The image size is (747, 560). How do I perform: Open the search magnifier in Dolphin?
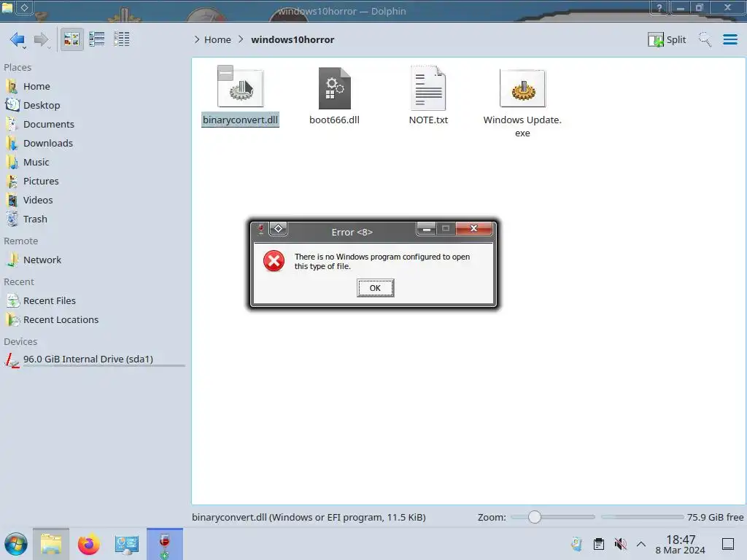tap(705, 39)
